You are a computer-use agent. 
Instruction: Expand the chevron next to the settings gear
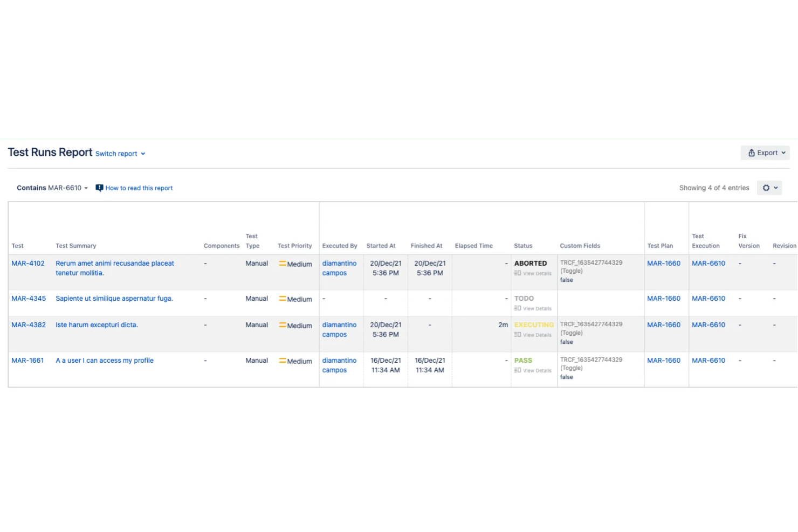775,188
